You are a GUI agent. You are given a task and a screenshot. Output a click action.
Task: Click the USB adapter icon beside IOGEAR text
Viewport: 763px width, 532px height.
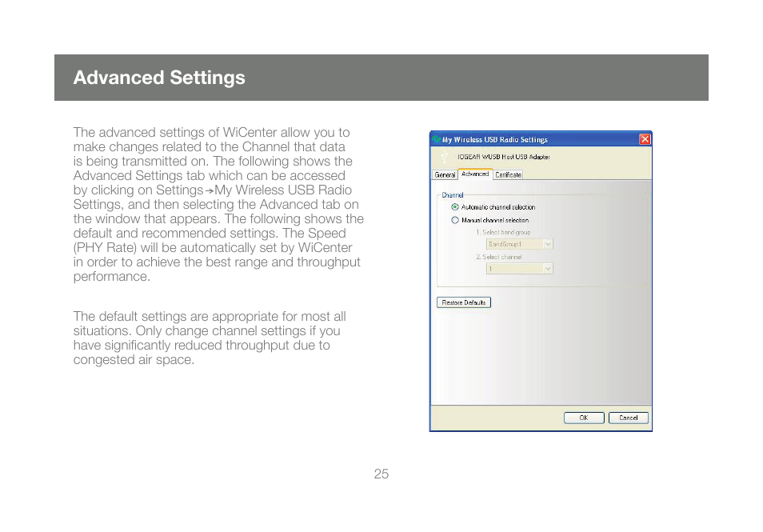point(444,157)
